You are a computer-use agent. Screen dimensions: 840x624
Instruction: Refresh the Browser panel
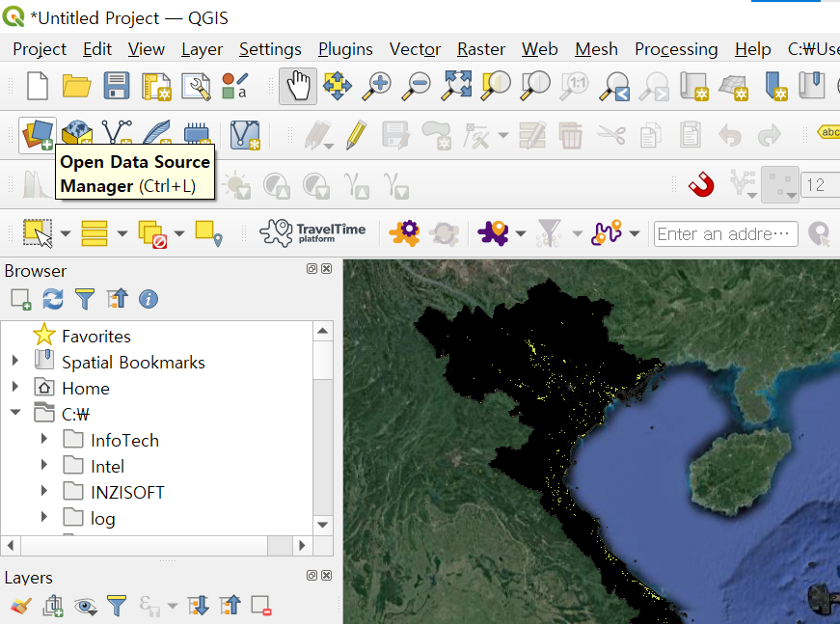[53, 299]
